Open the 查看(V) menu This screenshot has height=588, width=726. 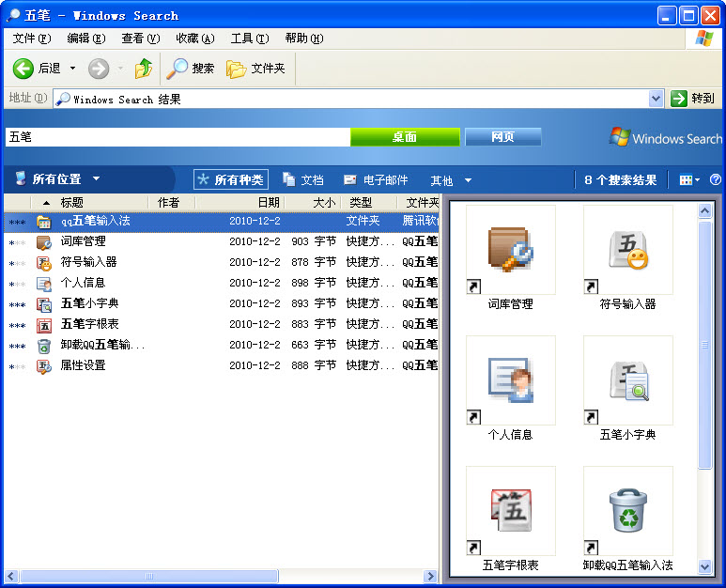point(140,39)
